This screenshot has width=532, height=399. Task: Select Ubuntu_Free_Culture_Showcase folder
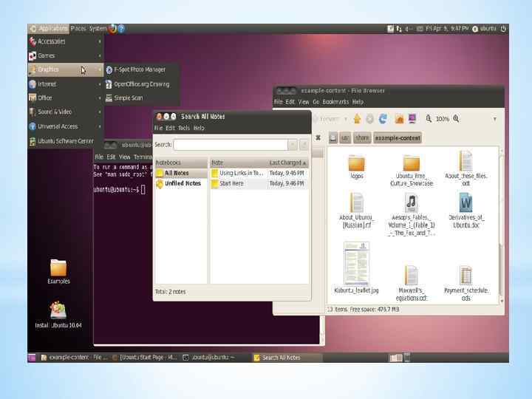click(x=412, y=163)
